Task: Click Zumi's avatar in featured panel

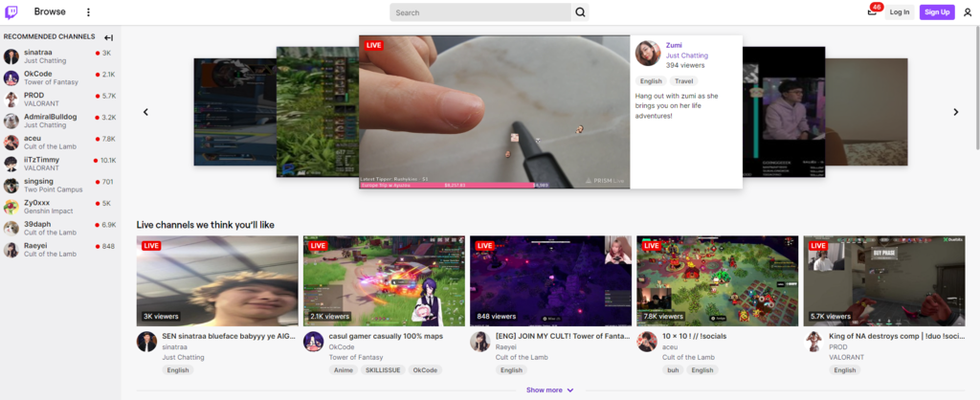Action: pyautogui.click(x=648, y=54)
